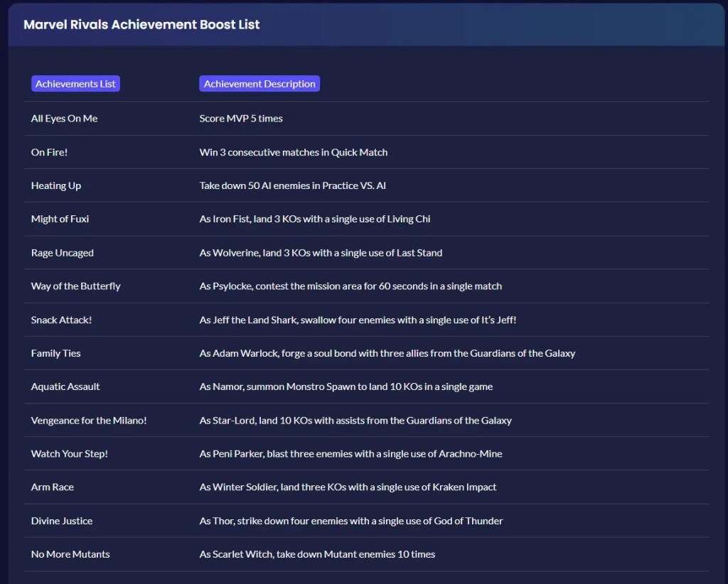This screenshot has width=728, height=584.
Task: Select the Iron Fist Living Chi description
Action: pos(314,219)
